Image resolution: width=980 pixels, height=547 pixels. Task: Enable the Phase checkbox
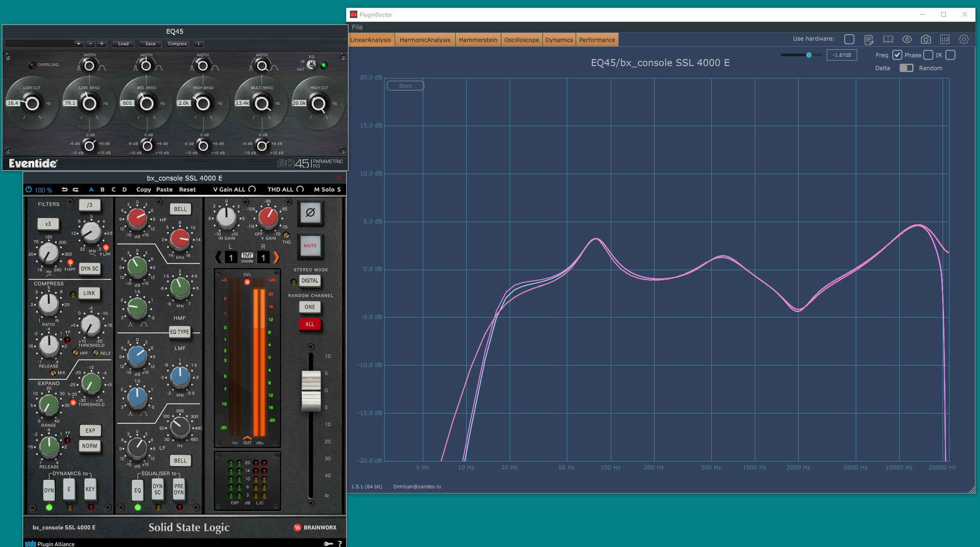tap(928, 55)
